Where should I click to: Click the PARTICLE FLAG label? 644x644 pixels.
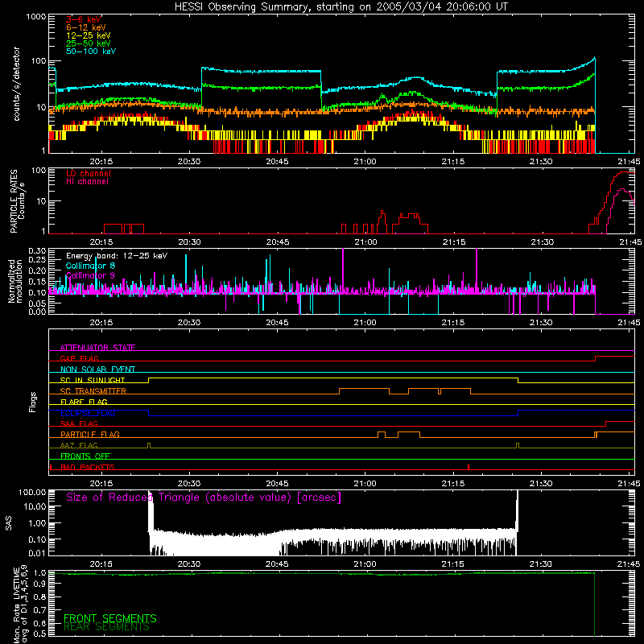90,435
